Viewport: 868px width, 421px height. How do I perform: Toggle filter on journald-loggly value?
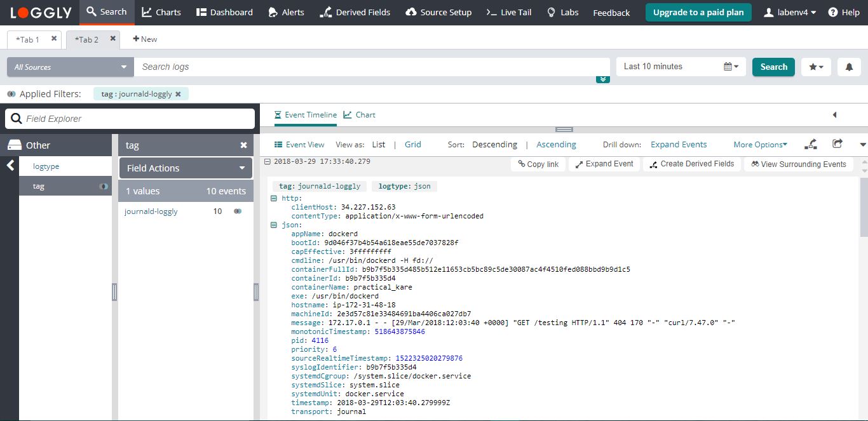pyautogui.click(x=237, y=211)
